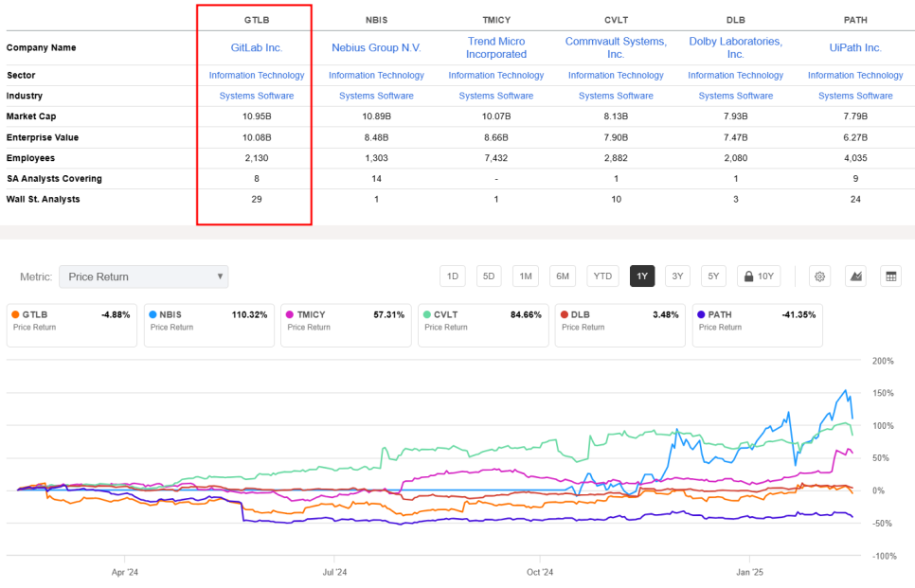
Task: Click the Wall St. Analysts row label
Action: 44,199
